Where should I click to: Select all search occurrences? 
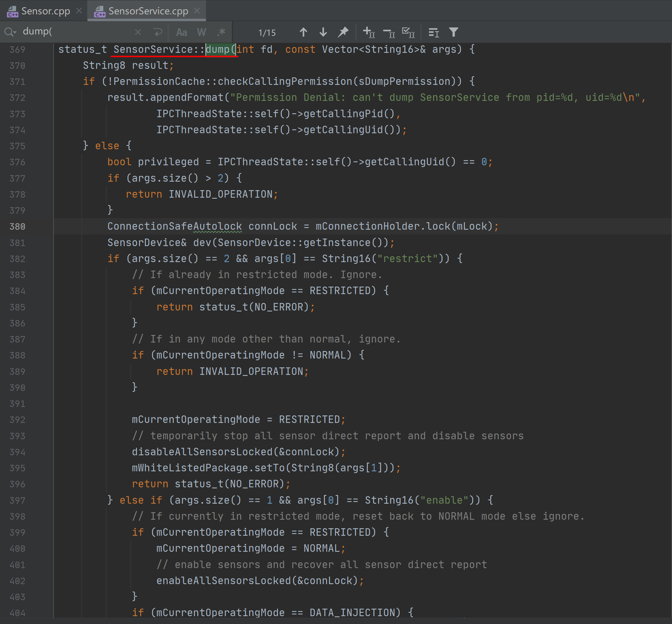408,32
